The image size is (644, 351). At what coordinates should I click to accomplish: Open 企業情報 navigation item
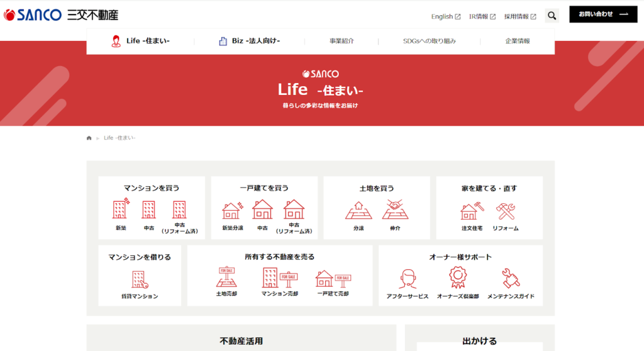[x=518, y=41]
